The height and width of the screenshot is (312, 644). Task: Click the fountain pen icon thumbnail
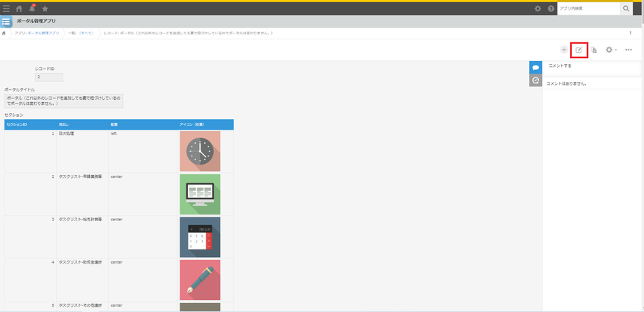click(200, 280)
